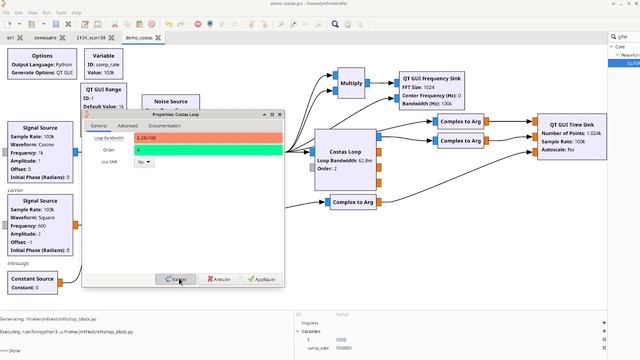Screen dimensions: 640x360
Task: Close the demosatre tab
Action: 62,38
